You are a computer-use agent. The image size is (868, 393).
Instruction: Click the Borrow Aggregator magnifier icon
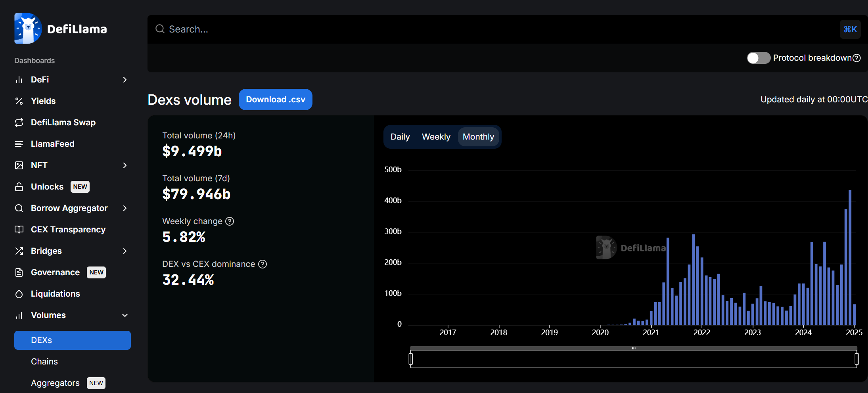pyautogui.click(x=19, y=208)
